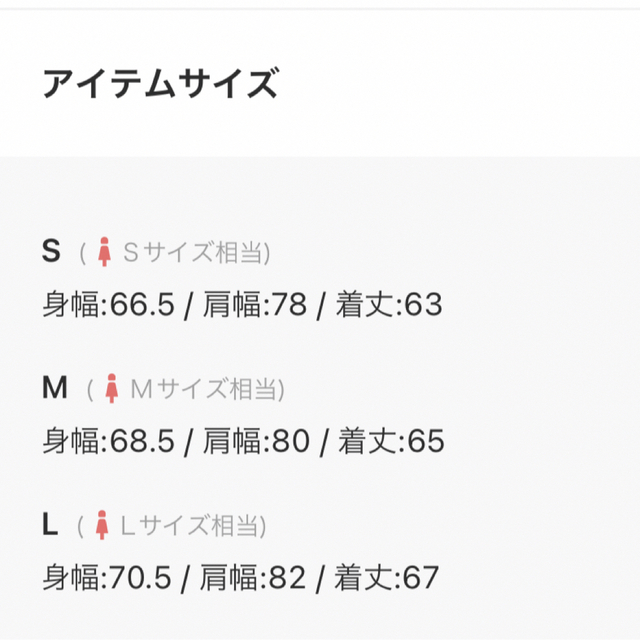Screen dimensions: 640x640
Task: Click the Mサイズ相当 gray text
Action: (204, 389)
